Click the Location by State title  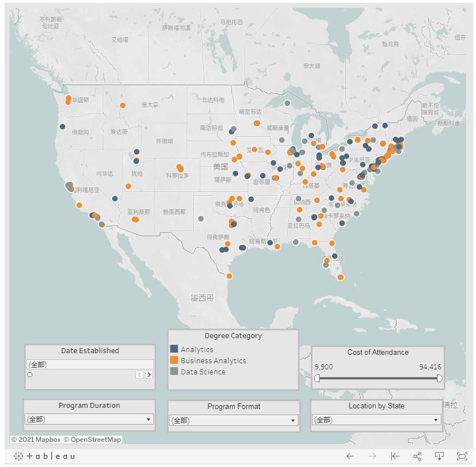[377, 406]
